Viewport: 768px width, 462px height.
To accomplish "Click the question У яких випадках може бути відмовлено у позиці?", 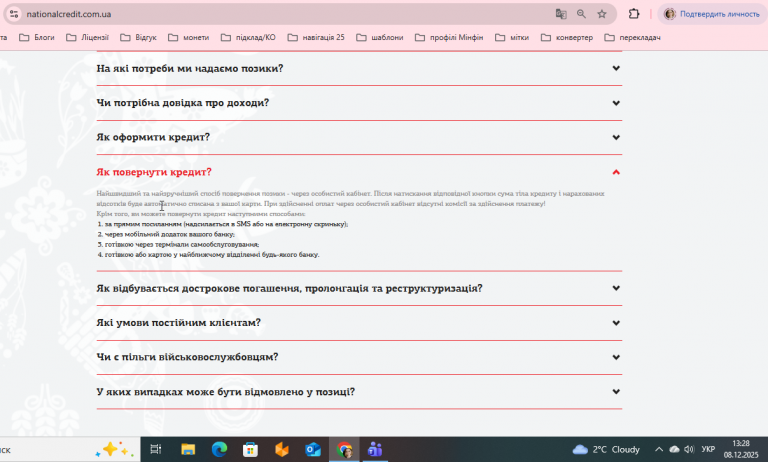I will pos(226,392).
